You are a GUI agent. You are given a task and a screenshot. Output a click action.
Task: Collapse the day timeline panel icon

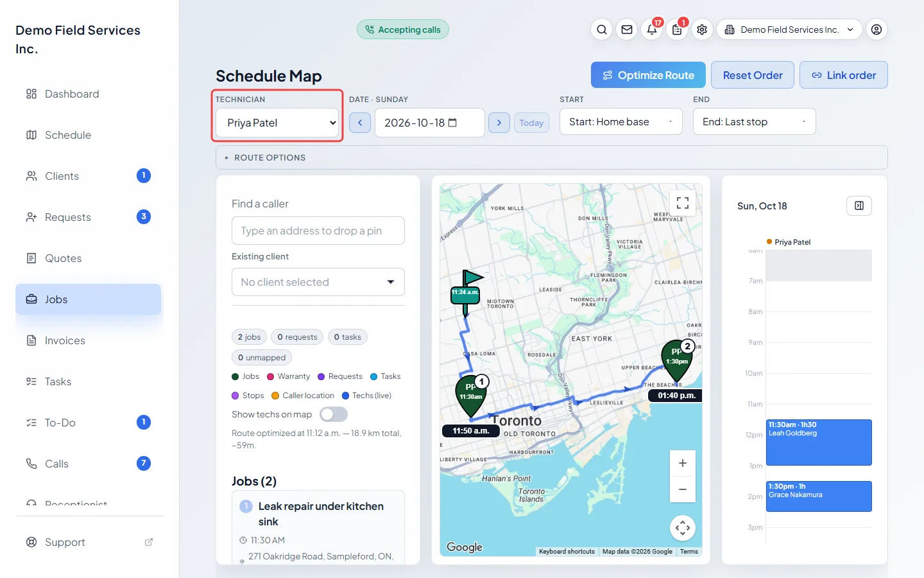859,206
